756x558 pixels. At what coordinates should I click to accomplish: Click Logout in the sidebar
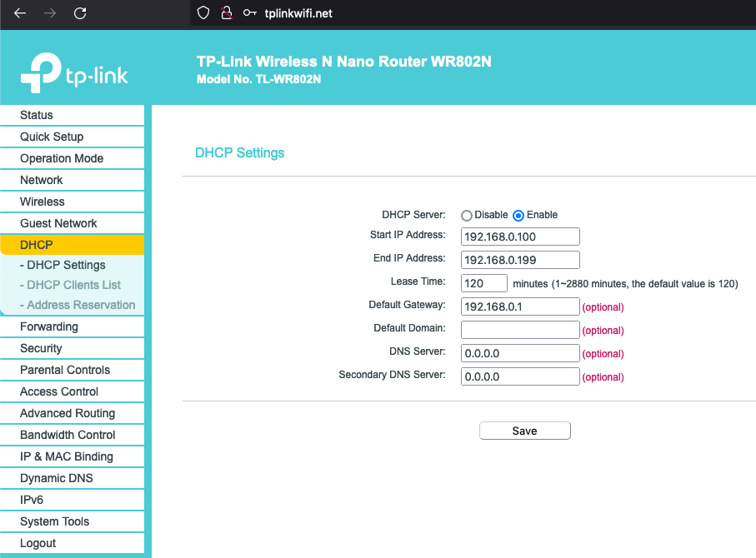pos(38,543)
